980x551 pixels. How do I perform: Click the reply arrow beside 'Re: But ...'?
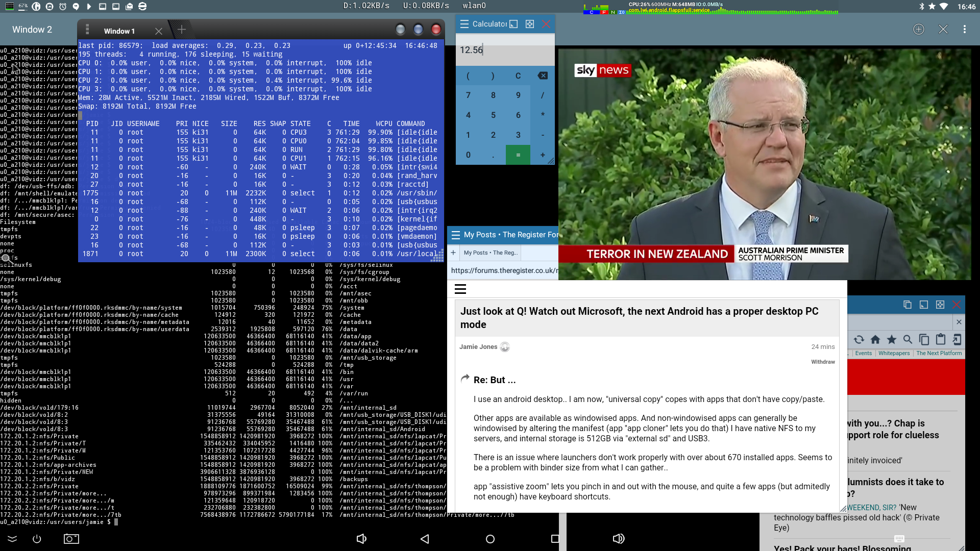click(465, 379)
